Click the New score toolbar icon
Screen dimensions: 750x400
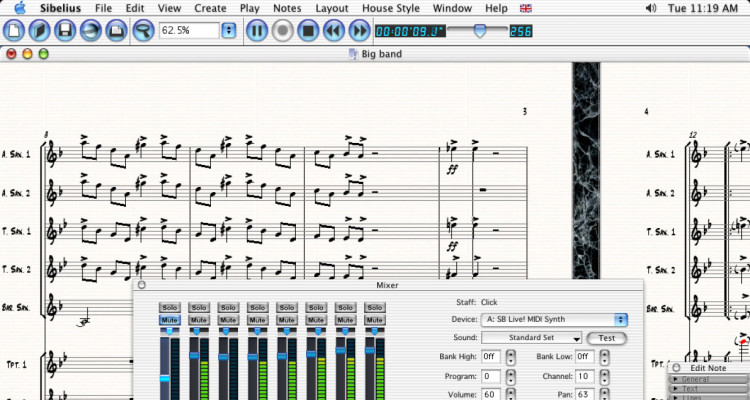(14, 31)
